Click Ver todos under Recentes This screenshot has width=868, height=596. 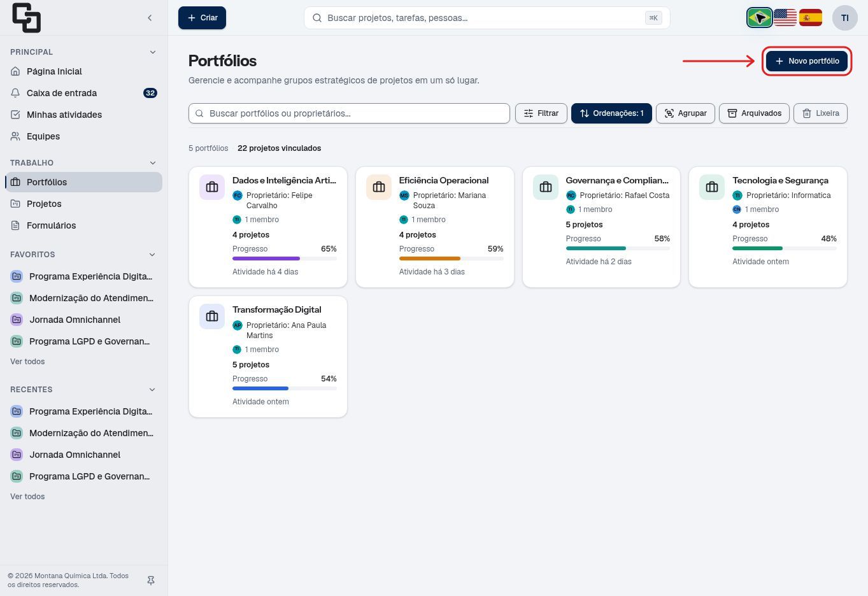coord(27,497)
